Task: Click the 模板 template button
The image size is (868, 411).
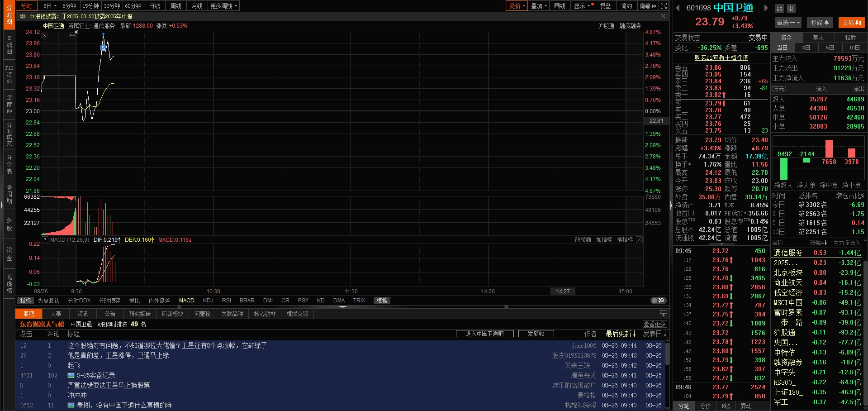Action: pos(382,301)
